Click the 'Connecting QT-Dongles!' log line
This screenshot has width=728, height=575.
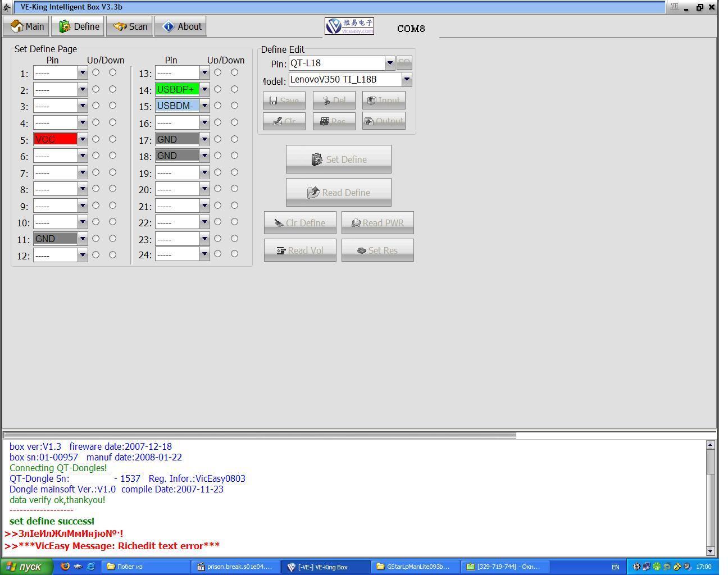coord(58,468)
